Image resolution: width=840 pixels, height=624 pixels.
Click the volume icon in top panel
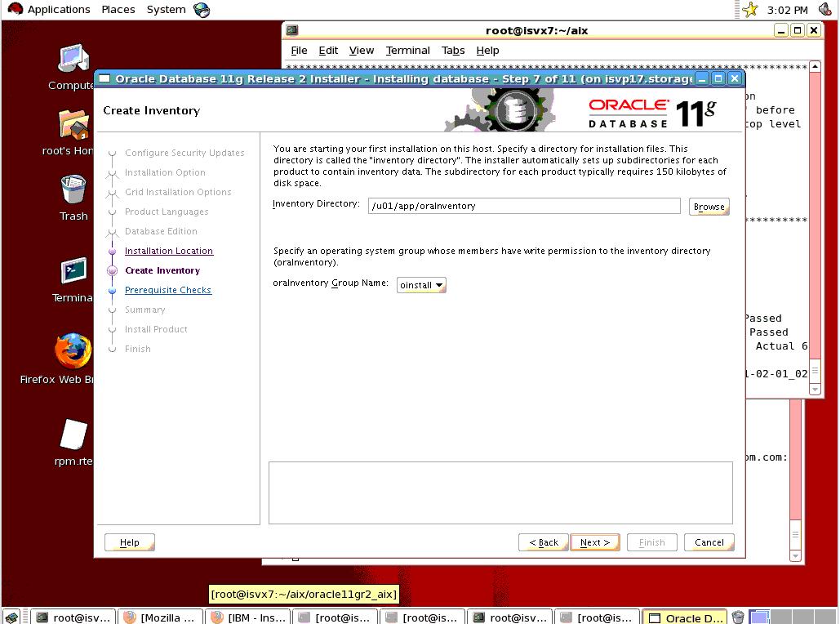(825, 9)
